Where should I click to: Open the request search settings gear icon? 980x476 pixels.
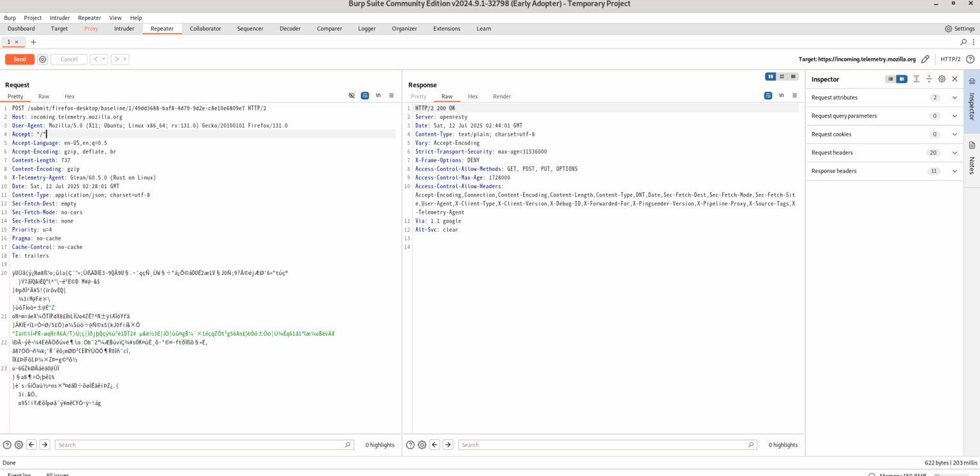click(19, 445)
